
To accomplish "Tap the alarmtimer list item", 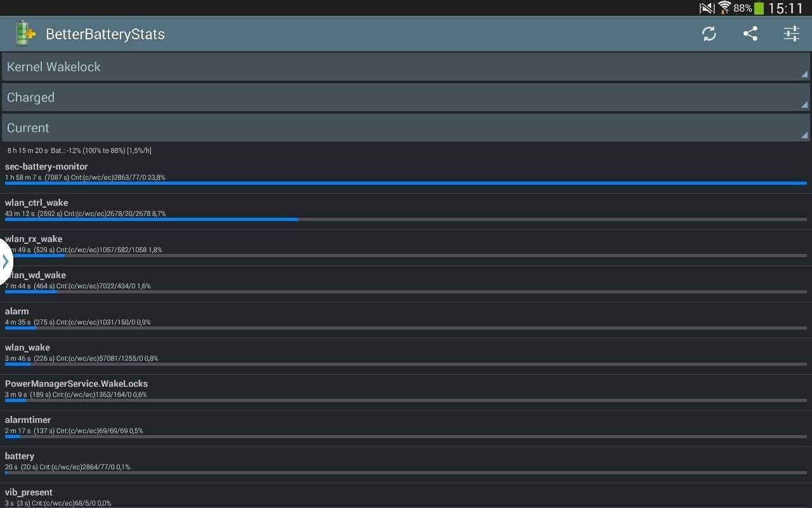I will [406, 429].
